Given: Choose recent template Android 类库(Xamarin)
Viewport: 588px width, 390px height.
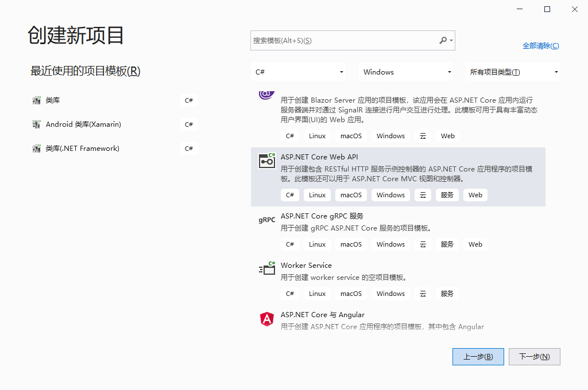Looking at the screenshot, I should pos(115,124).
